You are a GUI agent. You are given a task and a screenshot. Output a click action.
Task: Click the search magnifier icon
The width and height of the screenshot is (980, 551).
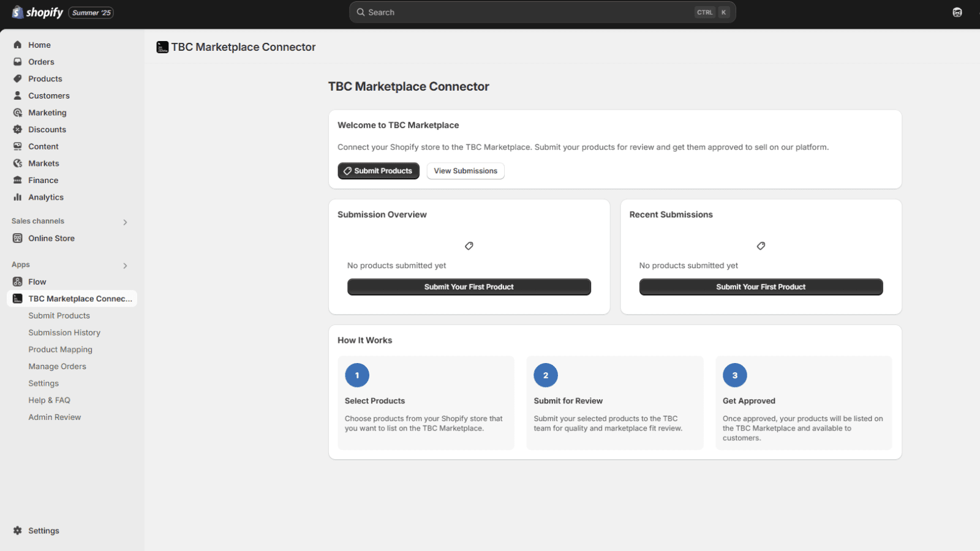click(361, 12)
